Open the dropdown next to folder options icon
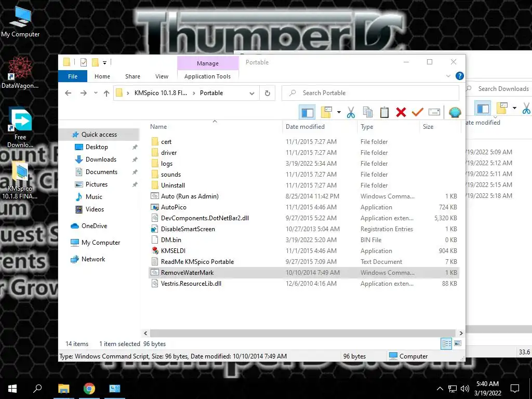532x399 pixels. (339, 112)
